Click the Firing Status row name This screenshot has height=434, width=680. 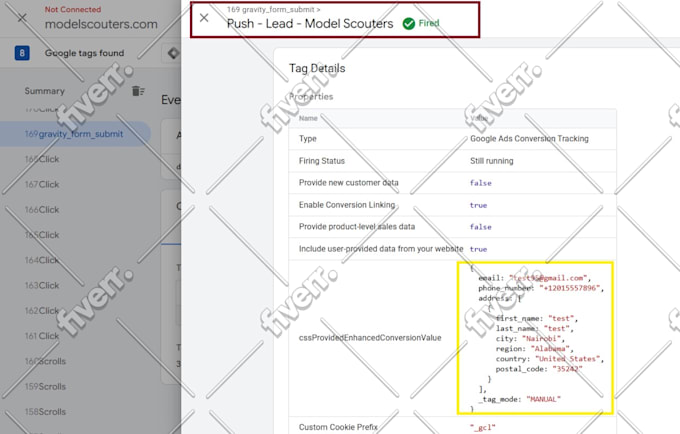pos(322,161)
